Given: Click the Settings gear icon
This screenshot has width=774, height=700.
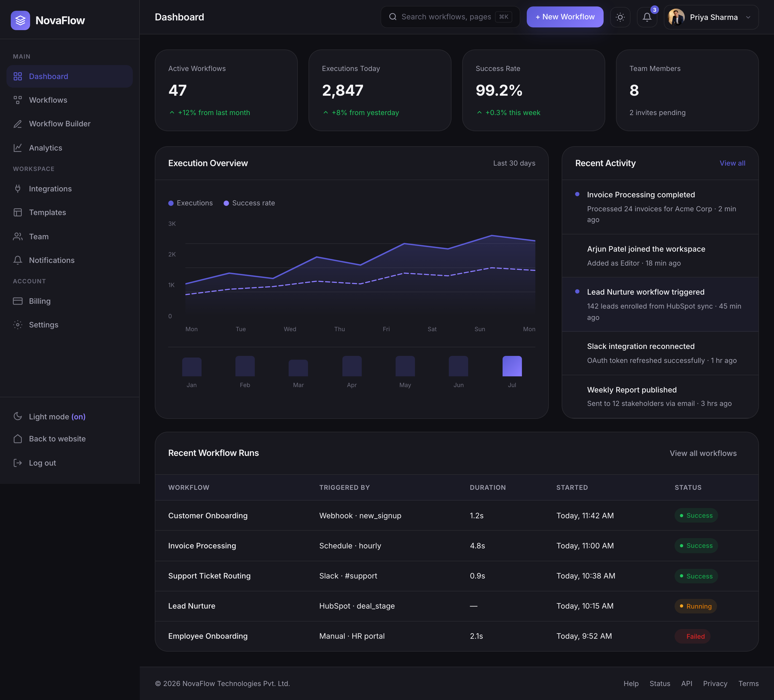Looking at the screenshot, I should [x=18, y=325].
